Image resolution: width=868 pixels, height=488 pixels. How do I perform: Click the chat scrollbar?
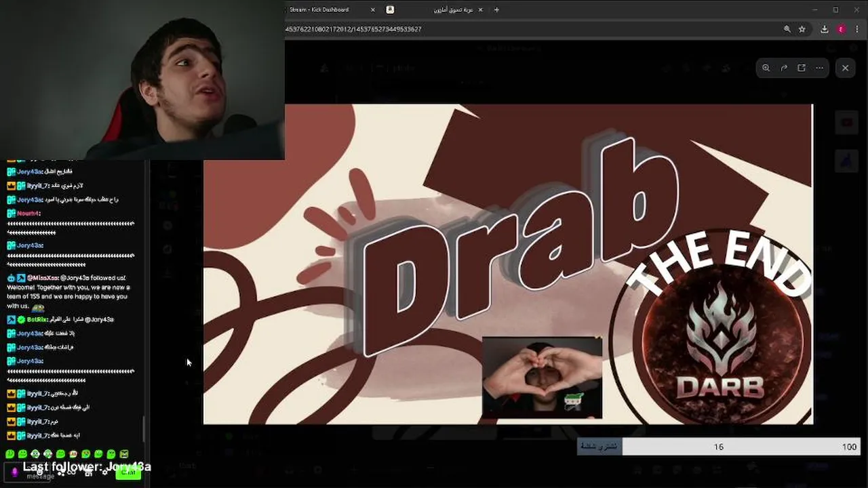point(143,428)
